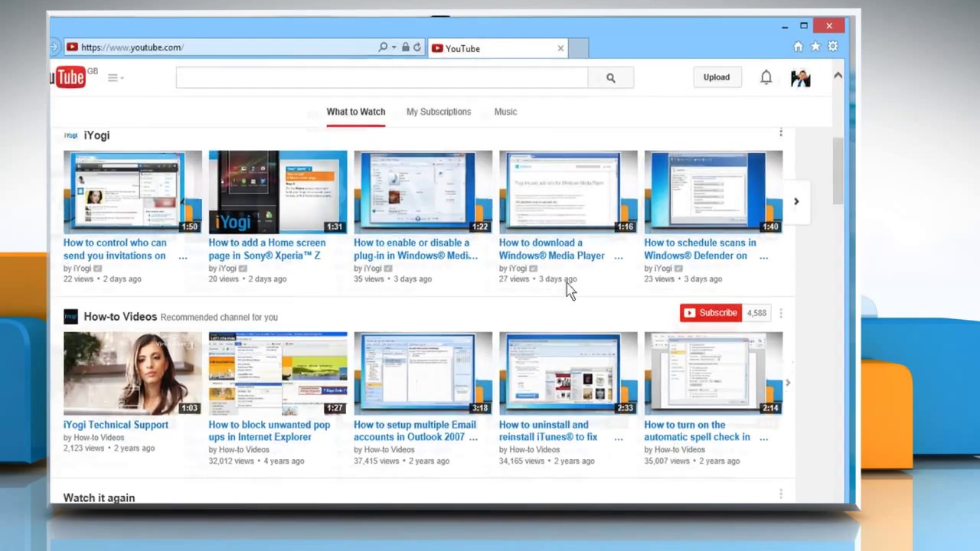Click in the YouTube search field
This screenshot has width=980, height=551.
[x=382, y=77]
